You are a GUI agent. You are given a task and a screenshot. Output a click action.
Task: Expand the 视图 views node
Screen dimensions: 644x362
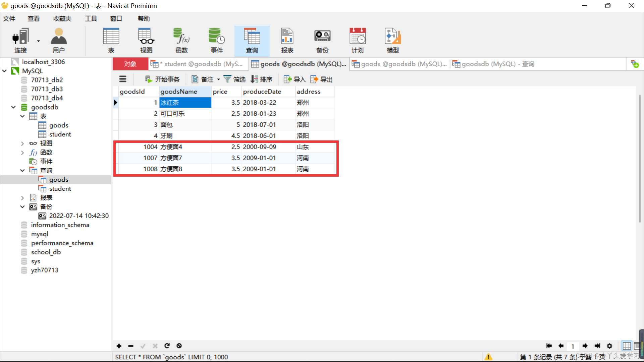point(22,143)
